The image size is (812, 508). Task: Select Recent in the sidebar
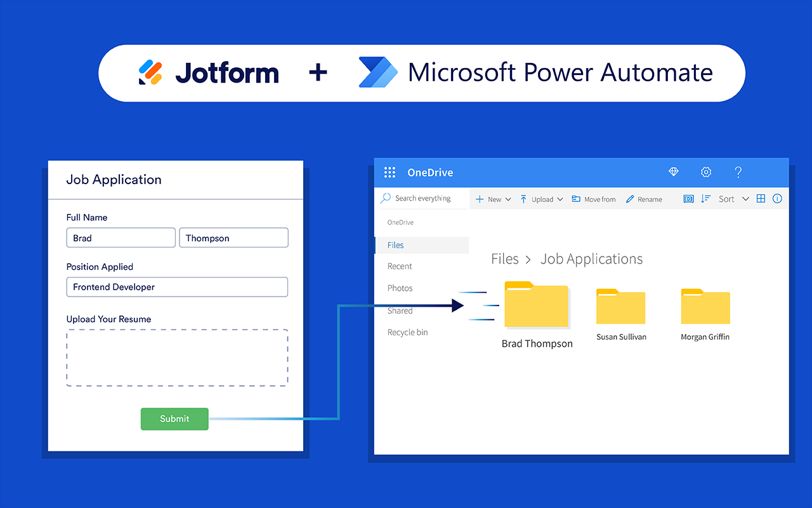(400, 266)
